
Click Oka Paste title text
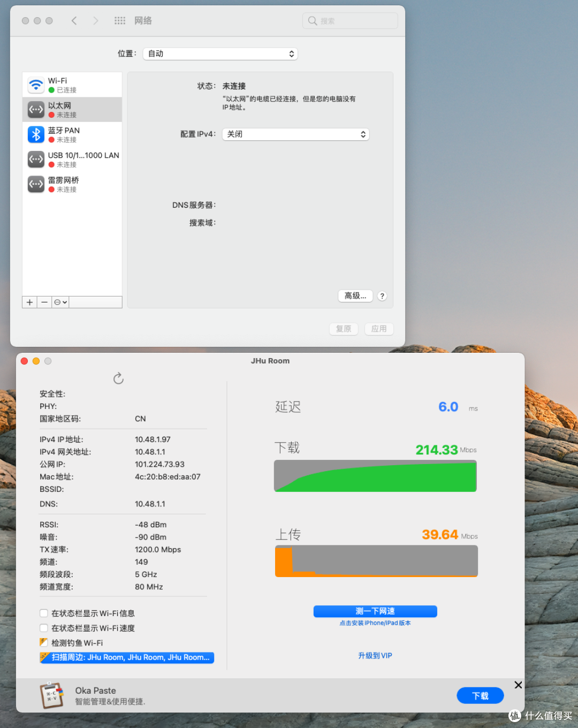tap(95, 691)
